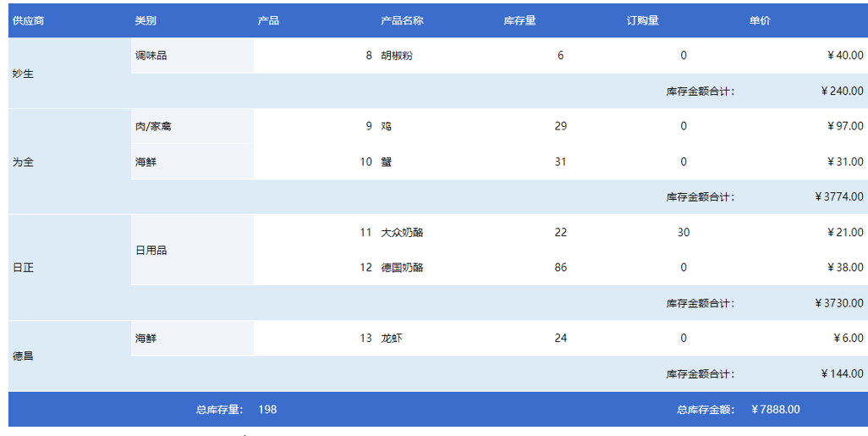Click unit price ¥38.00
This screenshot has height=436, width=868.
[x=845, y=268]
